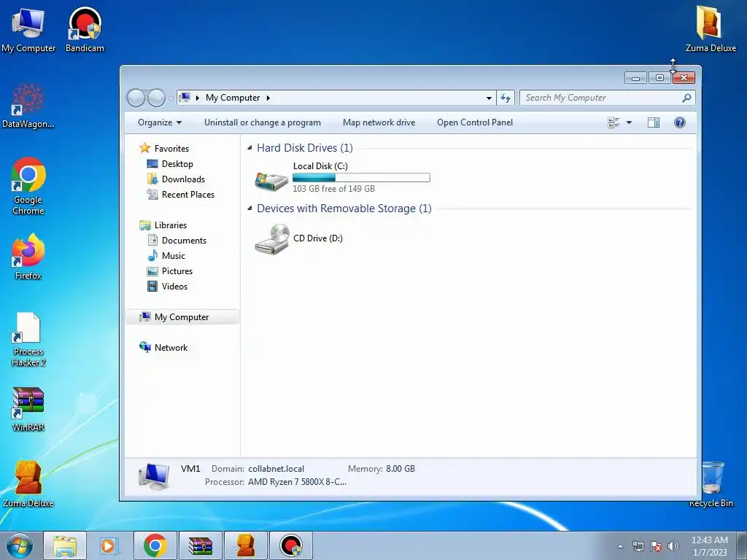Toggle the preview pane button

point(654,122)
